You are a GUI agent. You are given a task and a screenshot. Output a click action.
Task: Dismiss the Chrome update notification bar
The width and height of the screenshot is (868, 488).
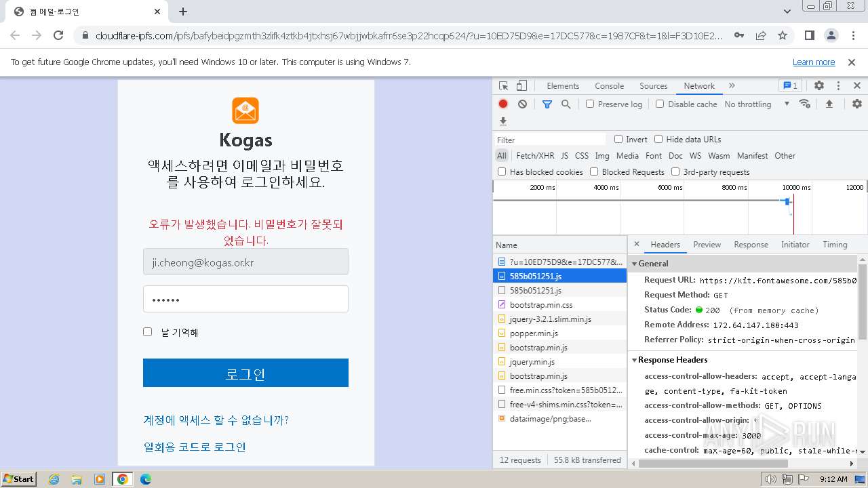(x=852, y=62)
